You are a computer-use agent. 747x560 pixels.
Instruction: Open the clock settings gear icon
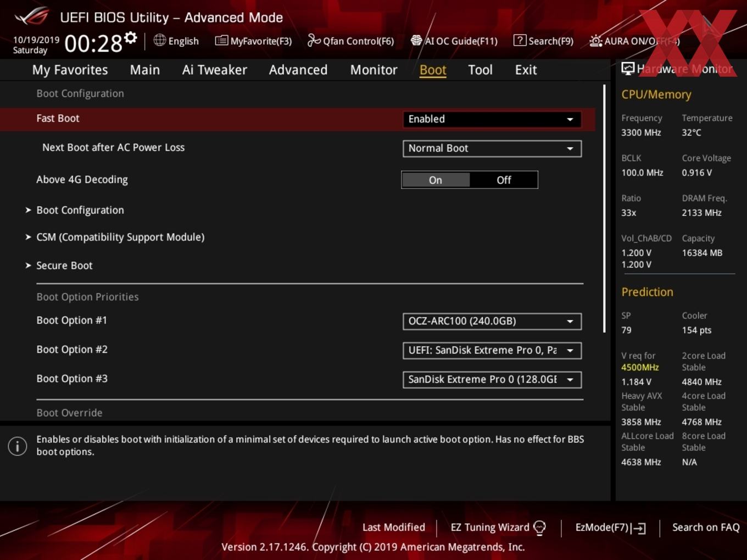(x=131, y=38)
